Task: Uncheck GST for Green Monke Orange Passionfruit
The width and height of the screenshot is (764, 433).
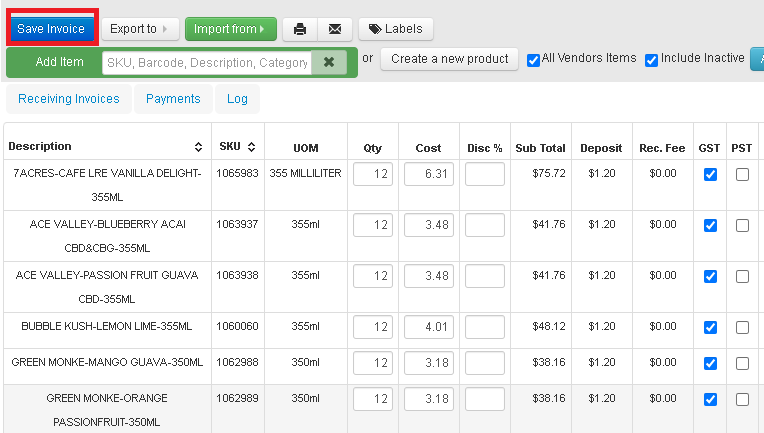Action: pyautogui.click(x=710, y=399)
